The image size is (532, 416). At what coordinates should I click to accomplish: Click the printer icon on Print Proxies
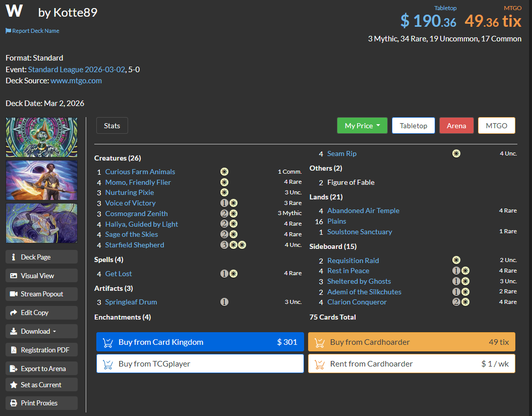tap(14, 403)
